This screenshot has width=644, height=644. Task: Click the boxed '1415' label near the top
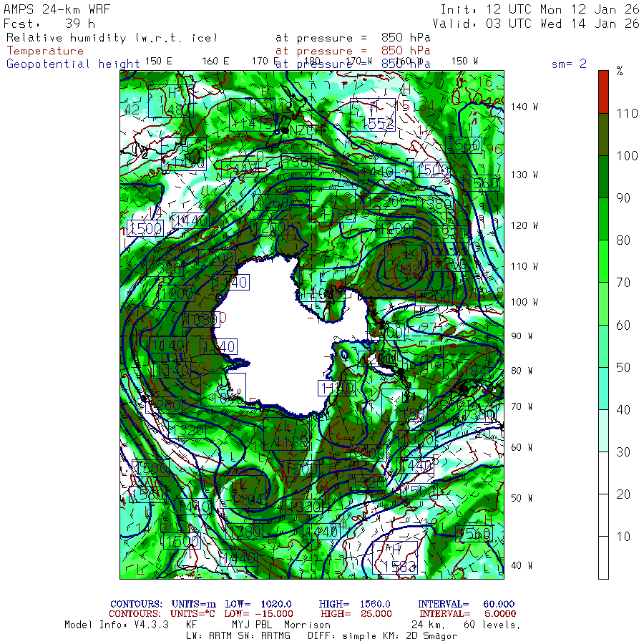click(x=252, y=115)
